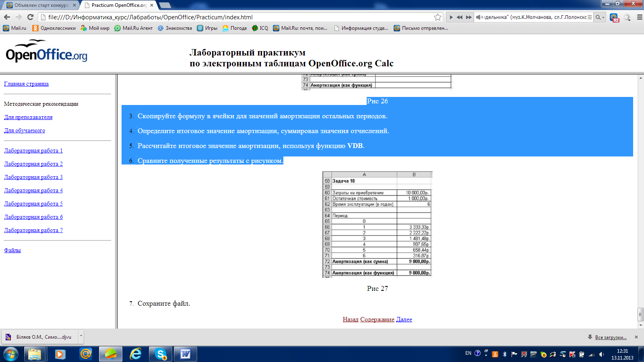
Task: Go back with the browser back arrow
Action: pyautogui.click(x=7, y=17)
